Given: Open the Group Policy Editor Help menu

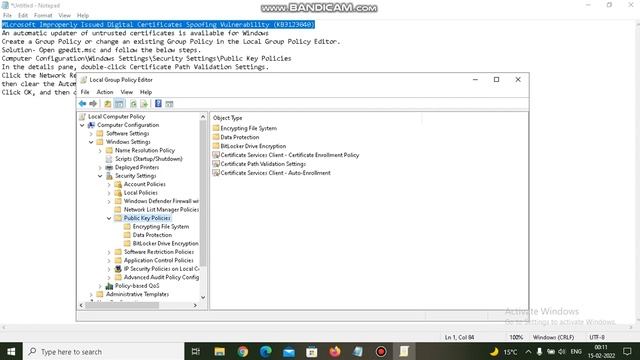Looking at the screenshot, I should [x=146, y=92].
